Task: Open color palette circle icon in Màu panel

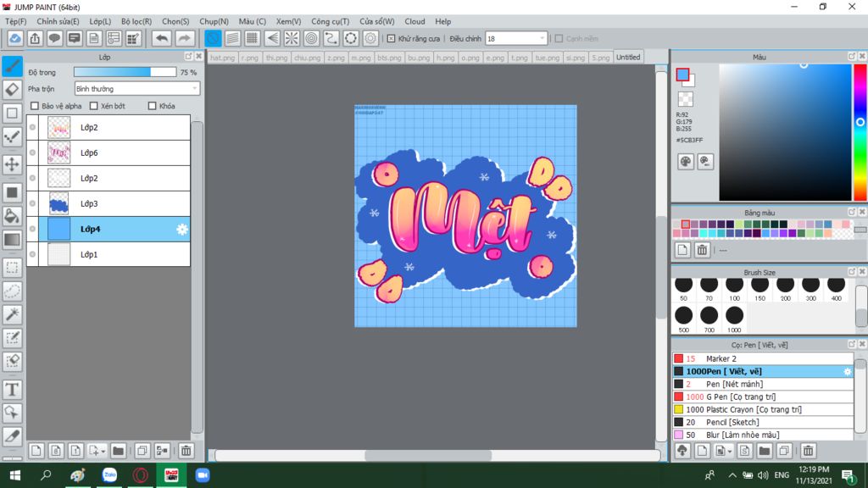Action: coord(685,162)
